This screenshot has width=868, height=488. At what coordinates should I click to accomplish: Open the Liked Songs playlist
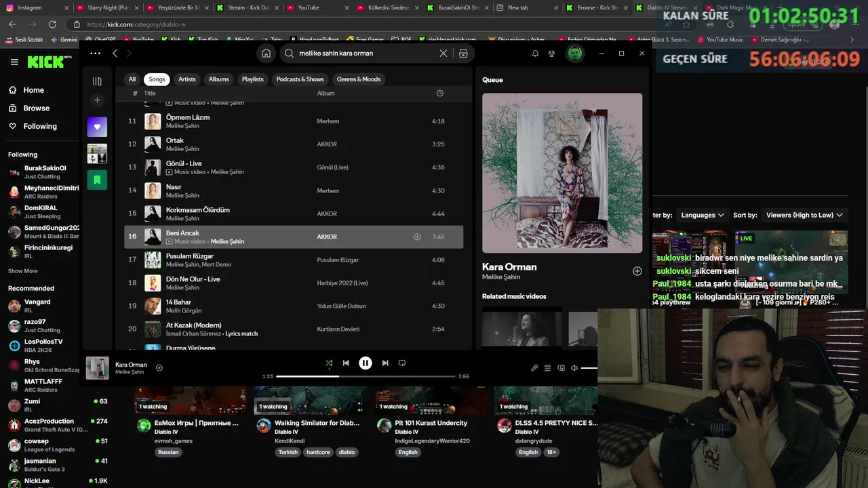pos(97,127)
